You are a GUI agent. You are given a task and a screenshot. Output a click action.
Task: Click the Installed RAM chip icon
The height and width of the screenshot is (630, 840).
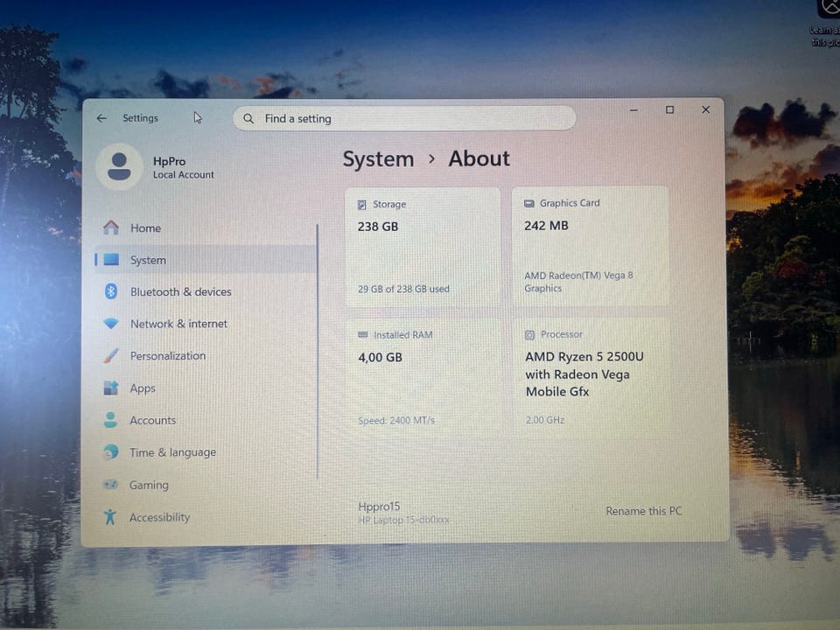pos(362,335)
